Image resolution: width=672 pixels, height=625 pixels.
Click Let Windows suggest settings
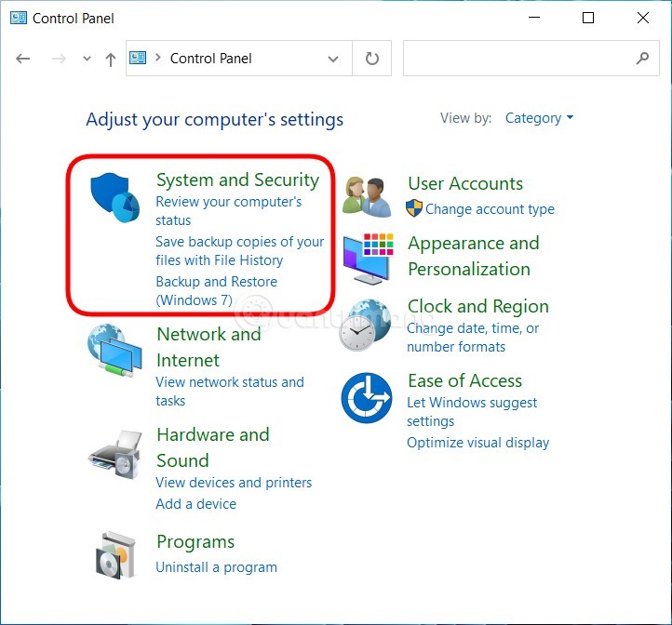(472, 412)
